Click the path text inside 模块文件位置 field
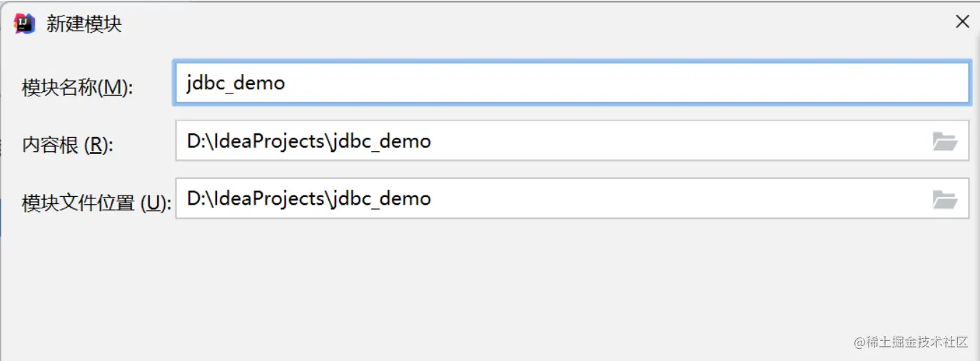This screenshot has height=361, width=980. 308,199
